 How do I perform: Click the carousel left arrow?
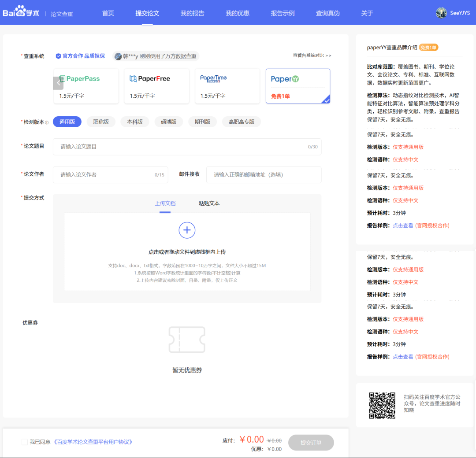[x=58, y=83]
